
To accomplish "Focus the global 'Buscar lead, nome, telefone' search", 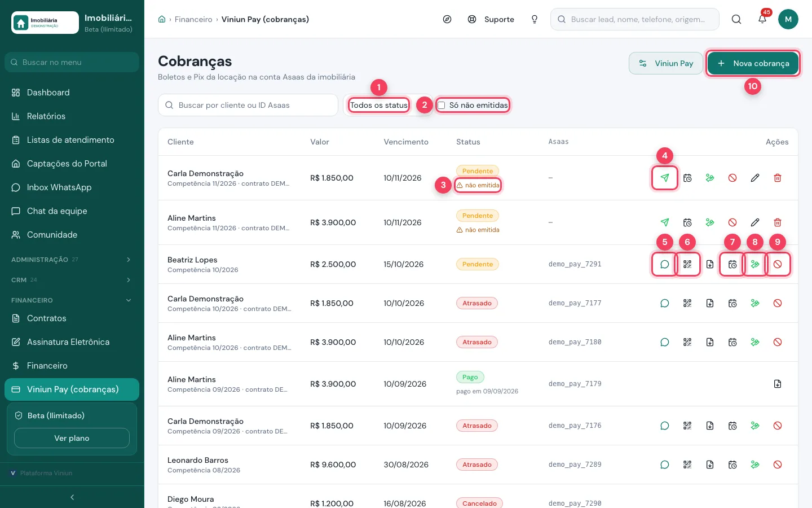I will (635, 19).
